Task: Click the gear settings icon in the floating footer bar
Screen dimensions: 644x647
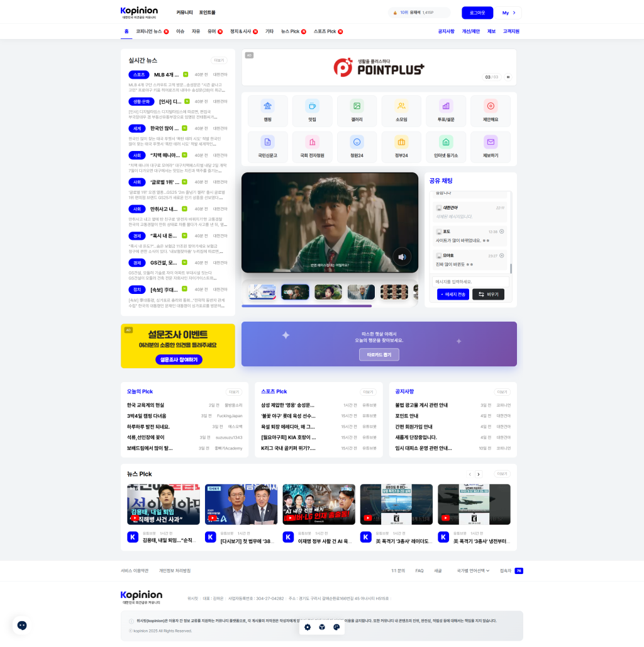Action: (308, 627)
